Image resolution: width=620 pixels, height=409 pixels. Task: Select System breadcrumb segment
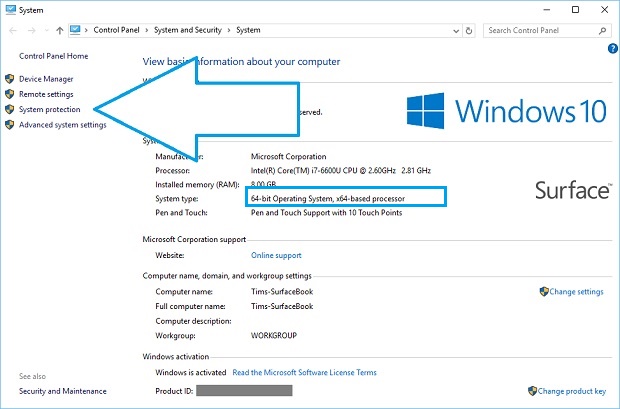(x=248, y=30)
